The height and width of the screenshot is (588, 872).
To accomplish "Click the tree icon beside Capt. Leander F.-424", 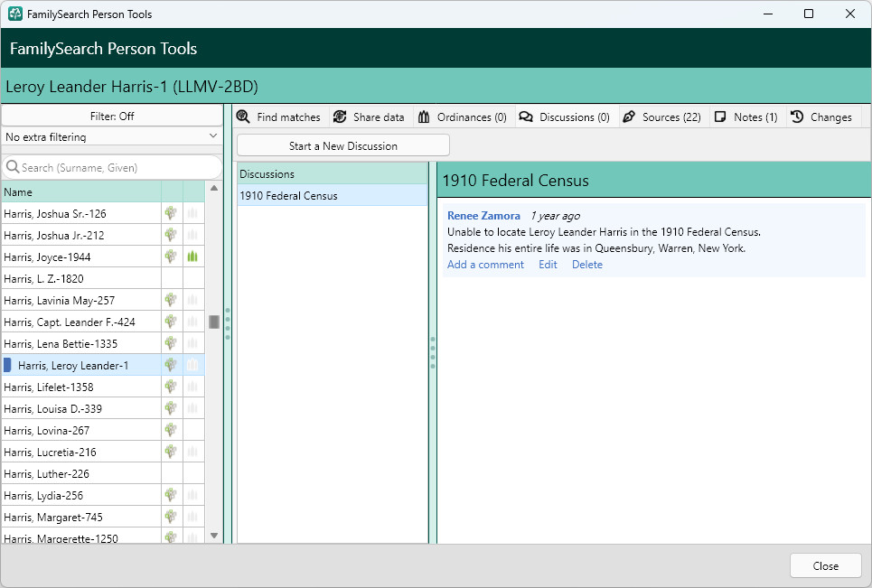I will click(x=171, y=322).
